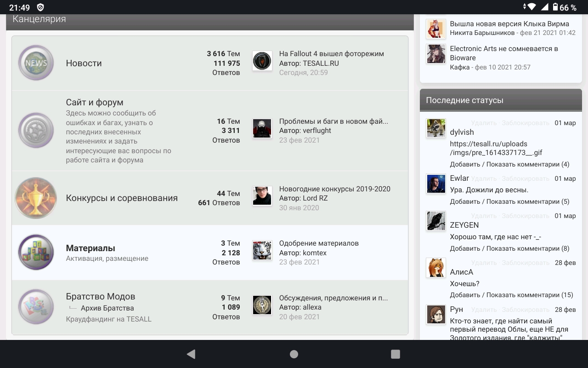Screen dimensions: 588x368
Task: Tap the Материалы colored blocks icon
Action: point(36,253)
